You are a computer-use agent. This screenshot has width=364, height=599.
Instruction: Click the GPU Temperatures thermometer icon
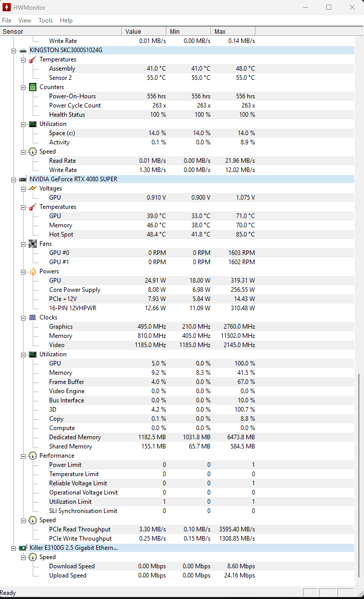32,207
